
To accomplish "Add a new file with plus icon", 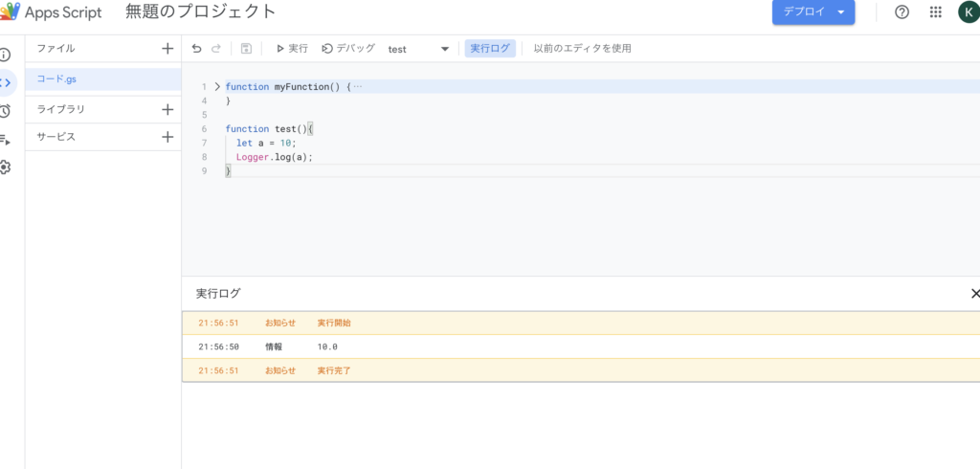I will point(167,48).
